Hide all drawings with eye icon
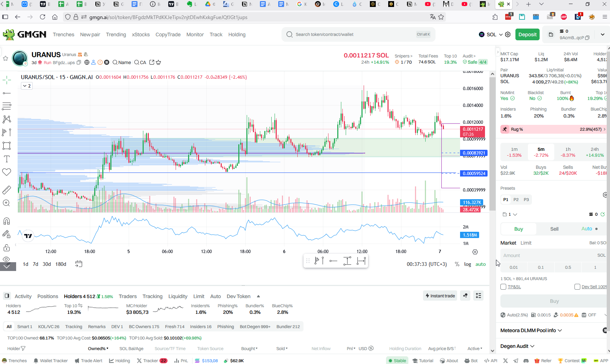Viewport: 610px width, 364px height. coord(7,259)
